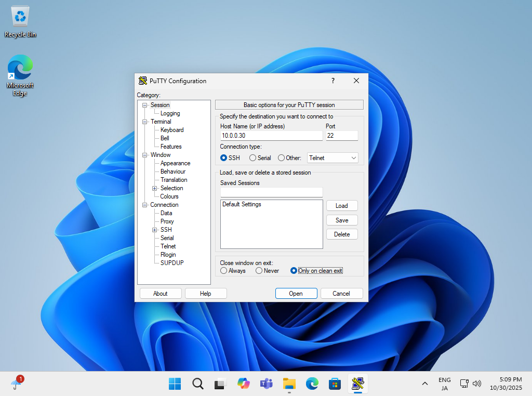Open Copilot from the taskbar
The height and width of the screenshot is (396, 532).
pyautogui.click(x=243, y=384)
